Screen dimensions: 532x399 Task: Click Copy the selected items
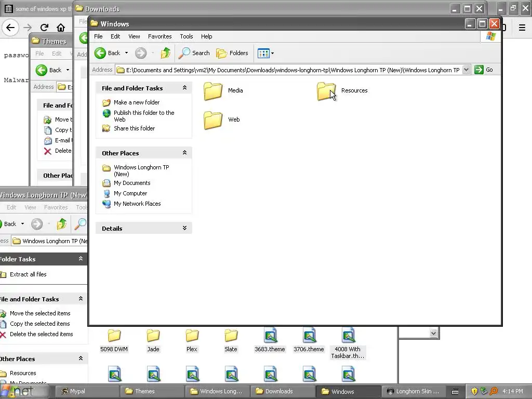coord(39,324)
